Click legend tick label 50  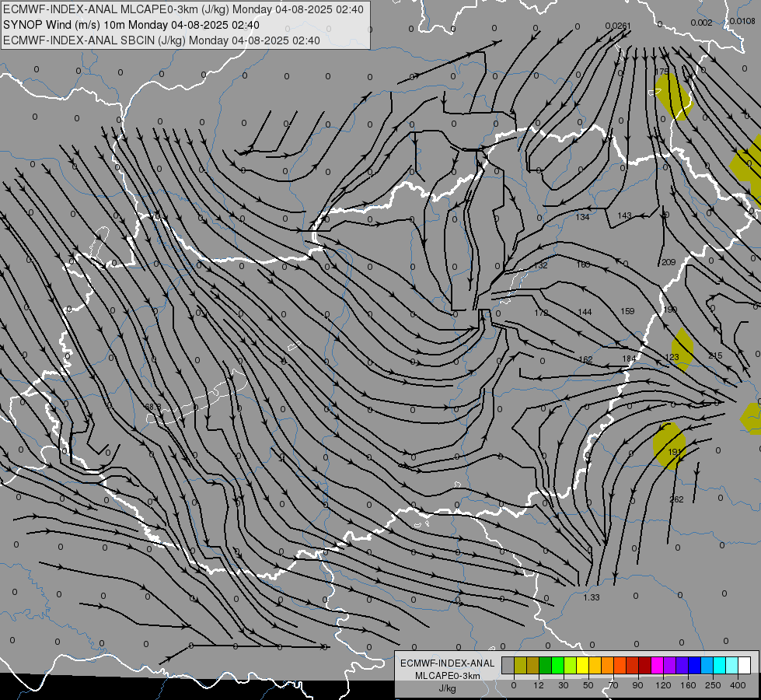pos(588,685)
